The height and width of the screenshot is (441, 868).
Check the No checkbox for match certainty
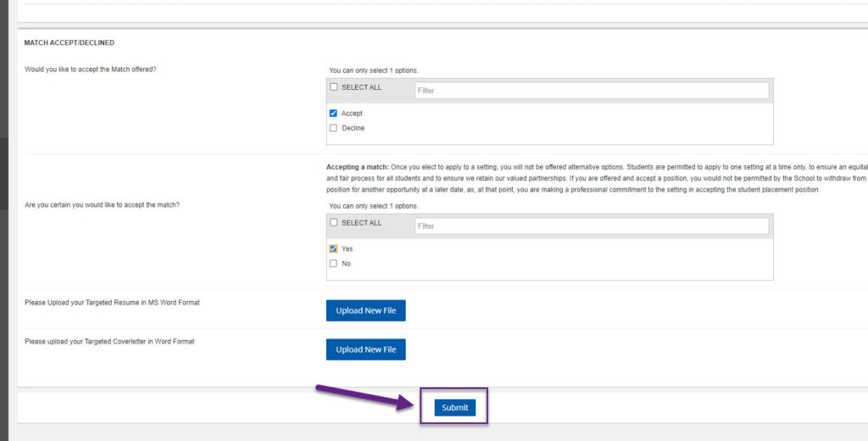click(x=333, y=264)
